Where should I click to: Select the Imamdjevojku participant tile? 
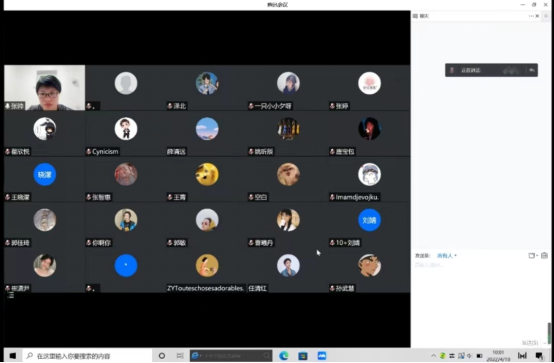coord(370,179)
